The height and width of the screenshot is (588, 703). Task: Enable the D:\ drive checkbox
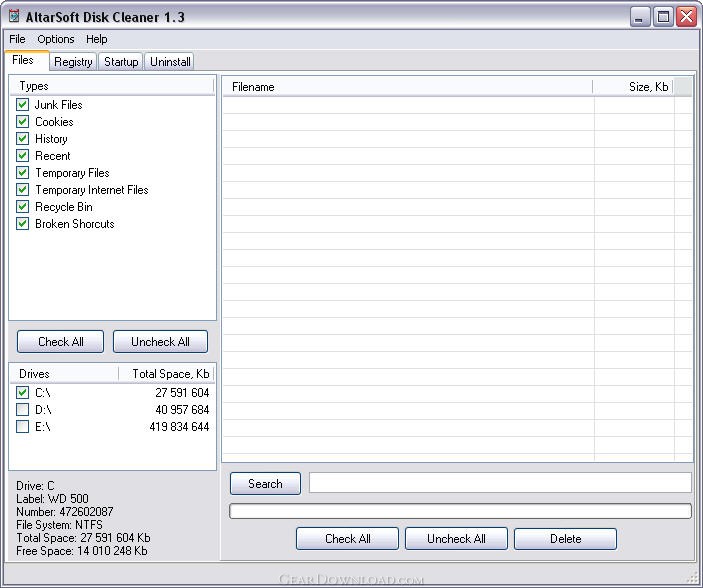(22, 409)
